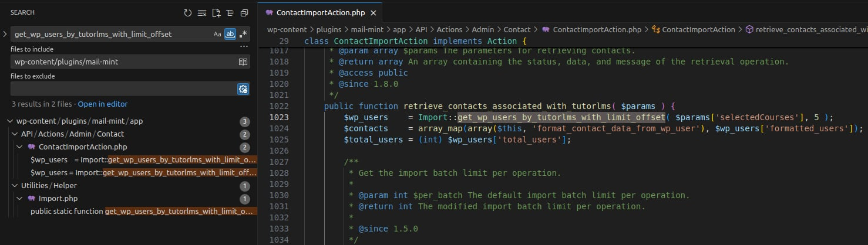The height and width of the screenshot is (245, 868).
Task: Collapse all search results
Action: 244,12
